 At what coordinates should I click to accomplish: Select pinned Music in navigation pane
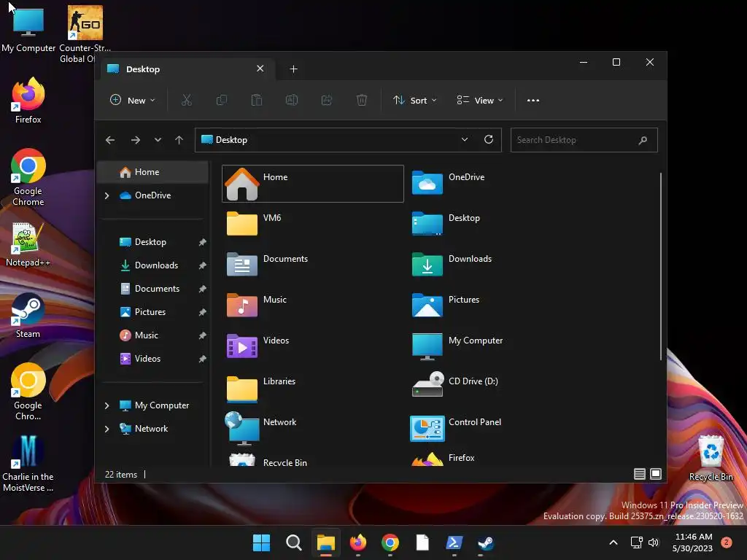152,335
